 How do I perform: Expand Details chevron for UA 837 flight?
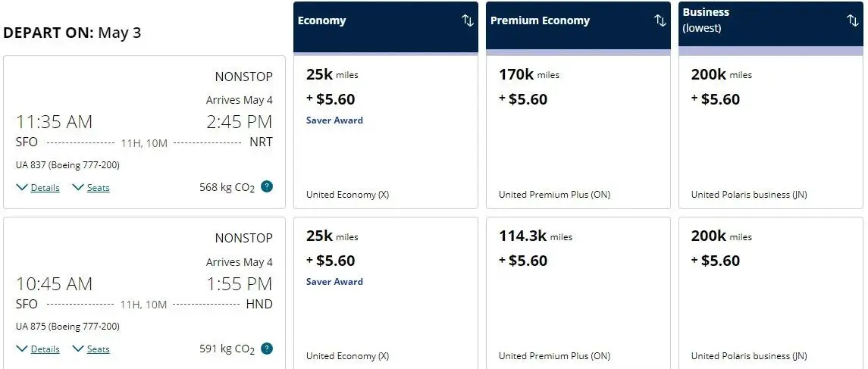(38, 188)
